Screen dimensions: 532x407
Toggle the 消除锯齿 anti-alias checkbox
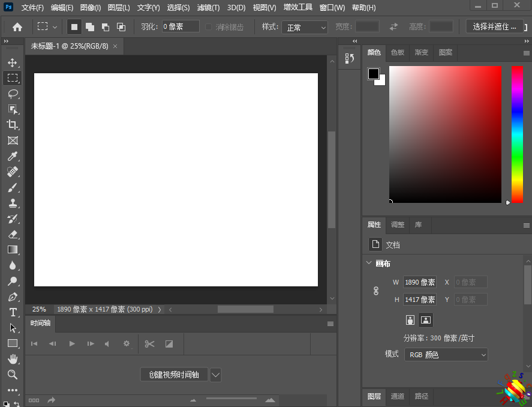208,26
